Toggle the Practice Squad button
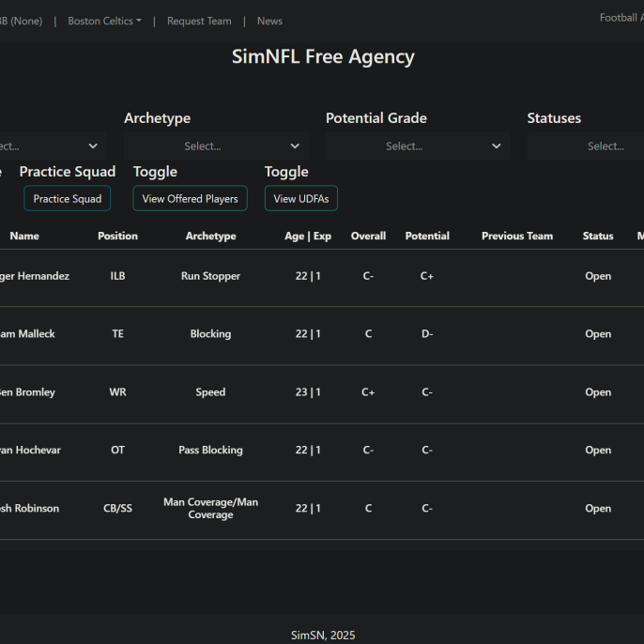 pyautogui.click(x=68, y=198)
